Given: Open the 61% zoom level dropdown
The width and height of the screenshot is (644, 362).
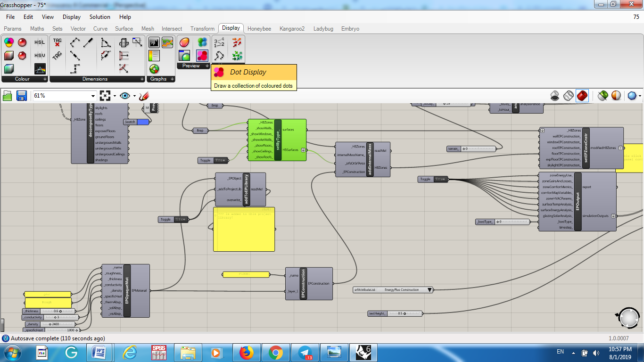Looking at the screenshot, I should [x=93, y=96].
